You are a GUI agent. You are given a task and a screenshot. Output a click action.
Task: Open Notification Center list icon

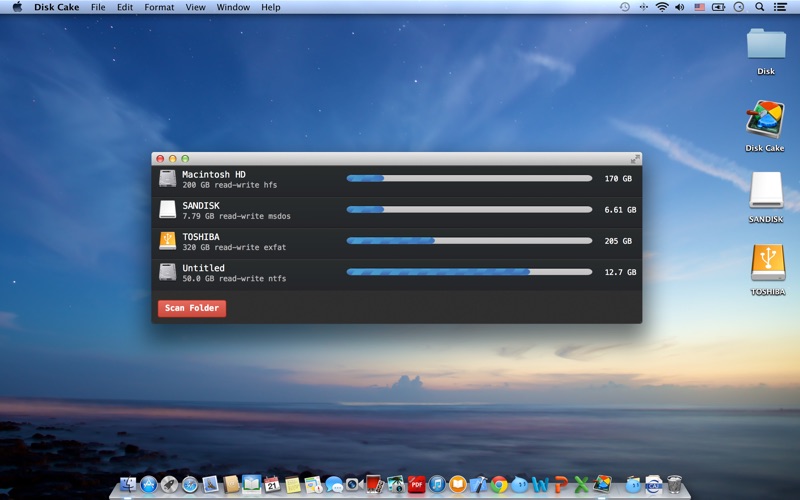click(x=781, y=7)
